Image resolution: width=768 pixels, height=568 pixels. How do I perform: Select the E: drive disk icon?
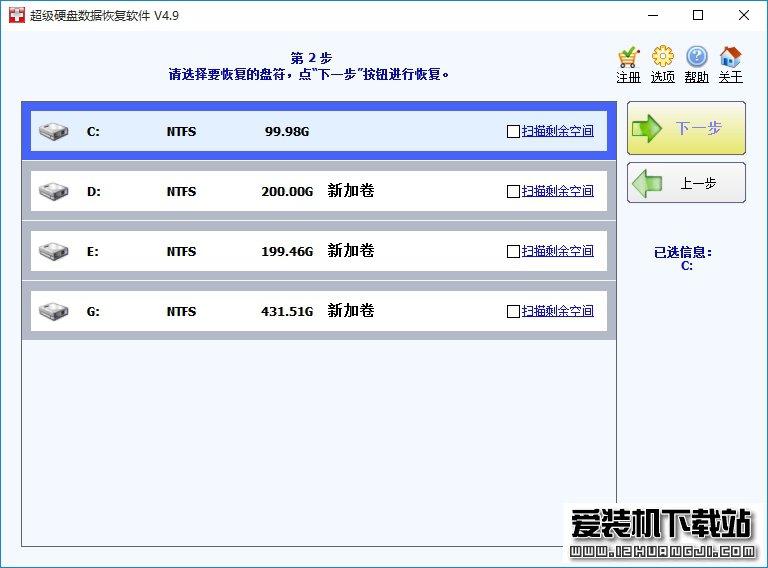coord(53,251)
